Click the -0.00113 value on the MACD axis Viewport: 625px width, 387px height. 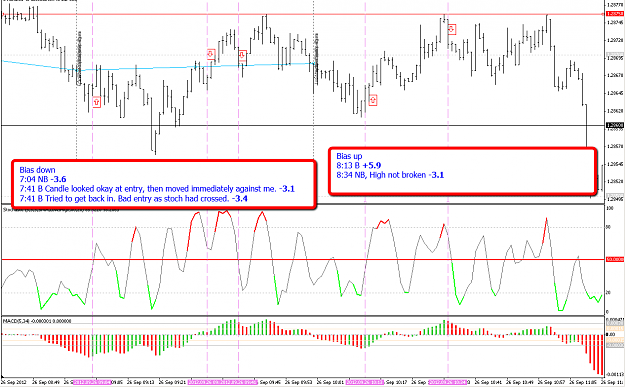(615, 374)
